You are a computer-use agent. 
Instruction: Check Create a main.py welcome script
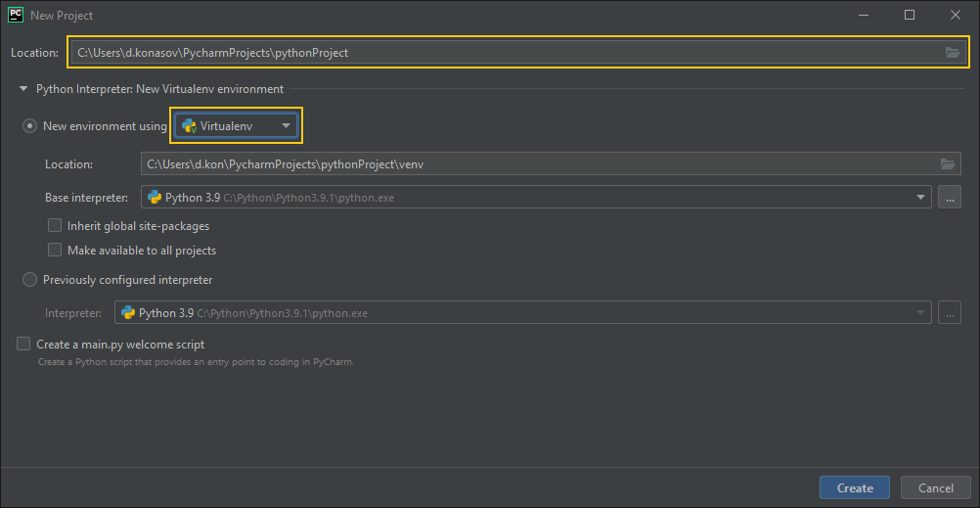point(23,345)
